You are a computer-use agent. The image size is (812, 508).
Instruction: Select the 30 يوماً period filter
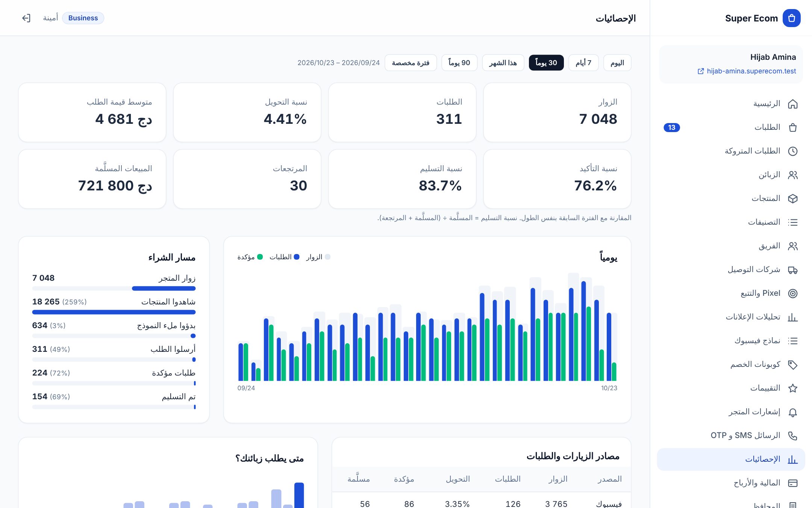click(546, 63)
